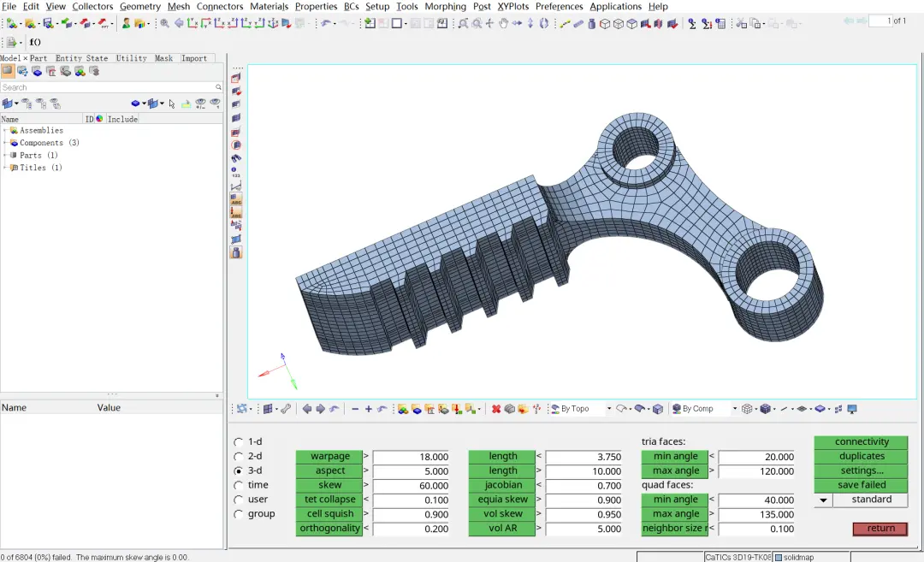Click the calculator icon in top toolbar
Image resolution: width=924 pixels, height=562 pixels.
[x=720, y=24]
